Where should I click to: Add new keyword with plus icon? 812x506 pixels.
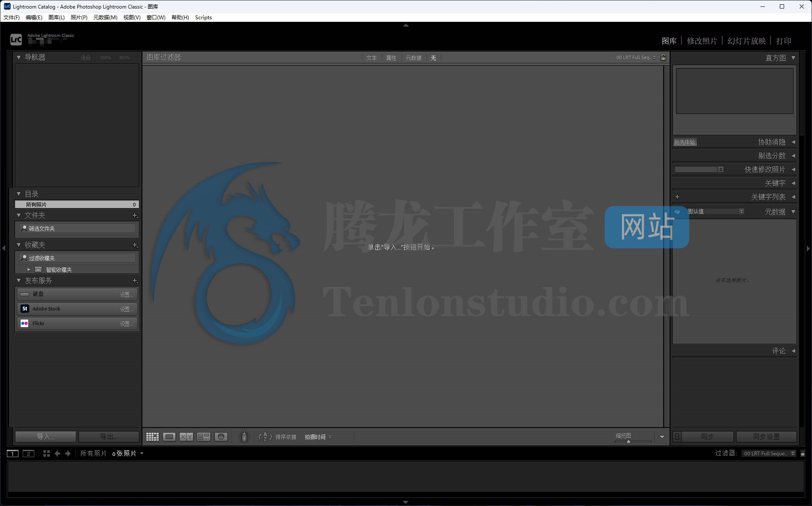[677, 197]
